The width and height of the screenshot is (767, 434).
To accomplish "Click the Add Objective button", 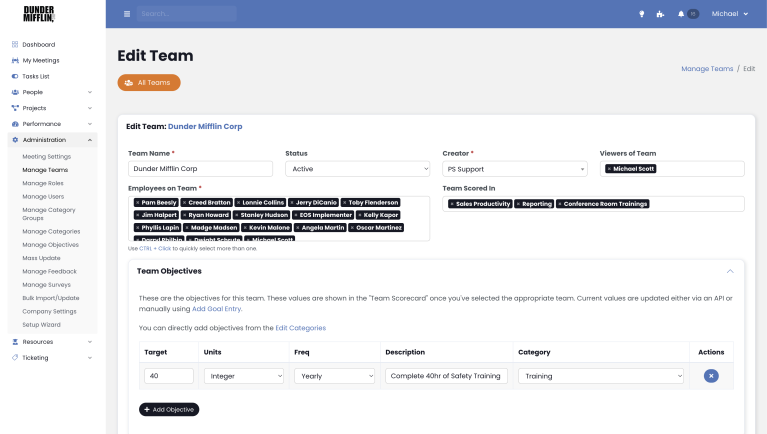I will click(x=169, y=410).
